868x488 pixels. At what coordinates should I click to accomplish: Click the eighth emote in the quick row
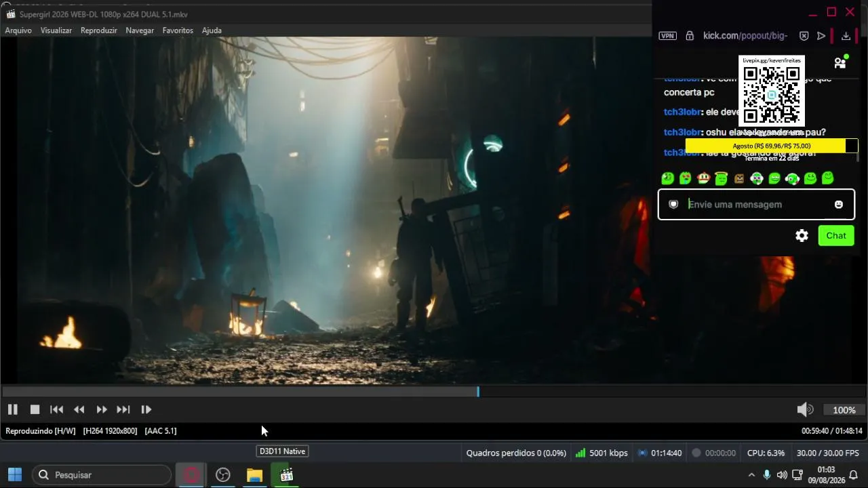[x=792, y=178]
